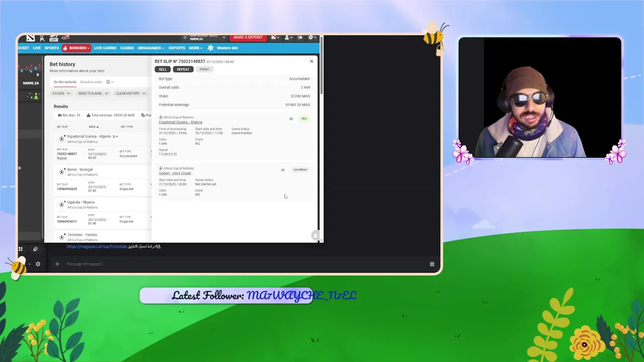Click the Overall odds 2.469 value
Image resolution: width=644 pixels, height=362 pixels.
(x=305, y=87)
